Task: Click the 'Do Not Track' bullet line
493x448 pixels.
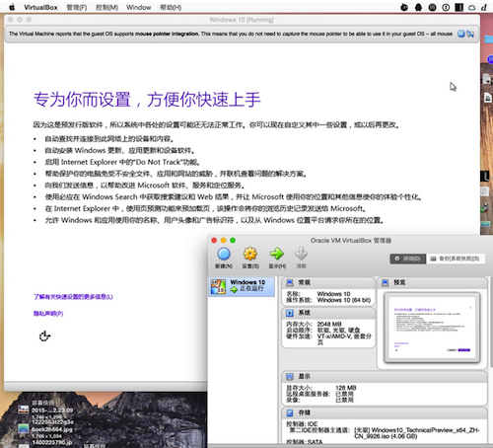Action: (x=122, y=162)
